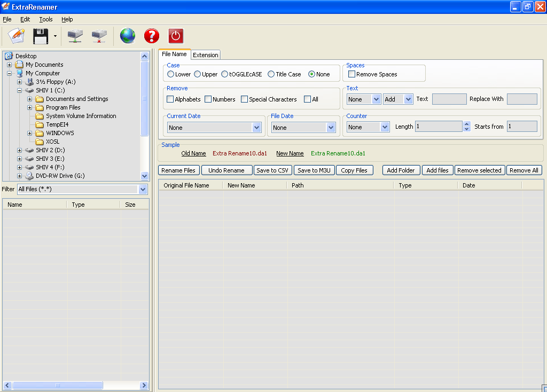
Task: Open the Text position None dropdown
Action: pos(376,99)
